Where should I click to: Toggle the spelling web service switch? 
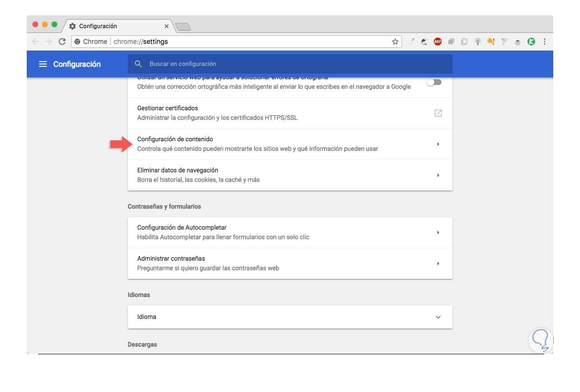click(x=434, y=82)
